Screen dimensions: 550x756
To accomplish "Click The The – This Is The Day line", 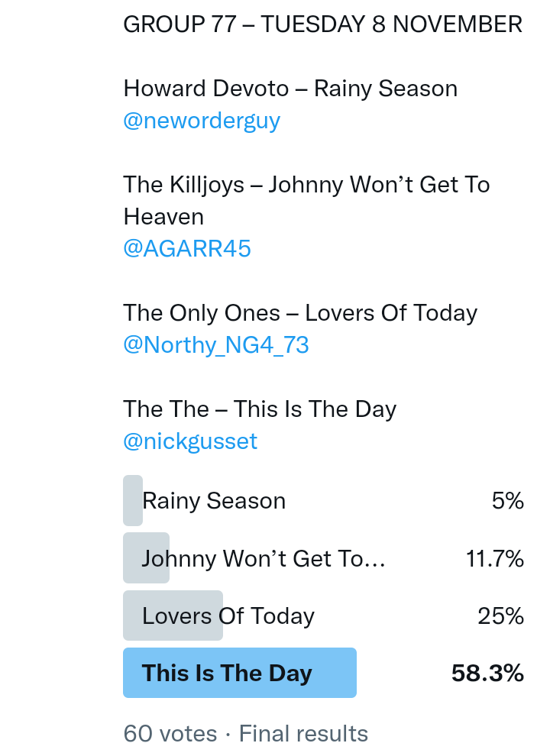I will click(260, 409).
